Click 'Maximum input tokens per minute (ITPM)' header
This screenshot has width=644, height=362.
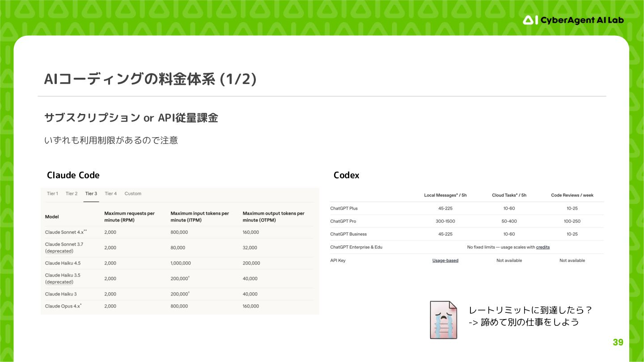tap(200, 217)
